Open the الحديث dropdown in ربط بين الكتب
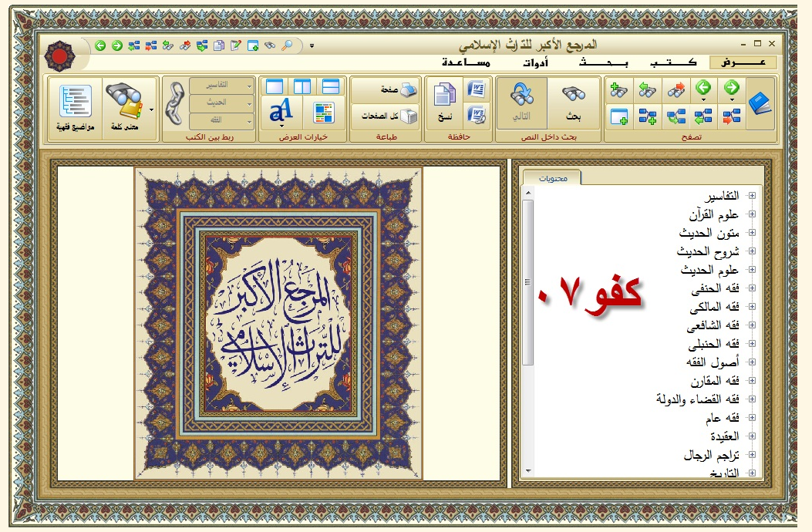812x532 pixels. pos(221,103)
